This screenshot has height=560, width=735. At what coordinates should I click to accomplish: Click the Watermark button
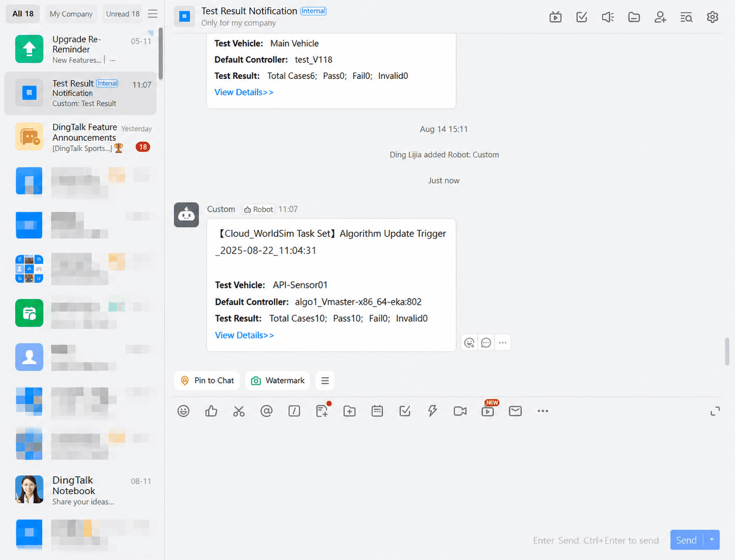tap(277, 381)
